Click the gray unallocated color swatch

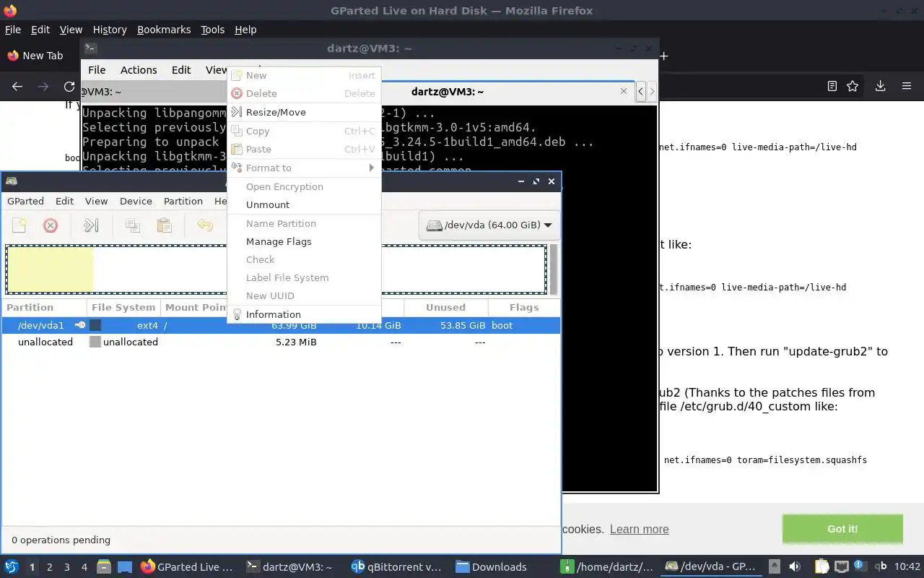(x=95, y=342)
